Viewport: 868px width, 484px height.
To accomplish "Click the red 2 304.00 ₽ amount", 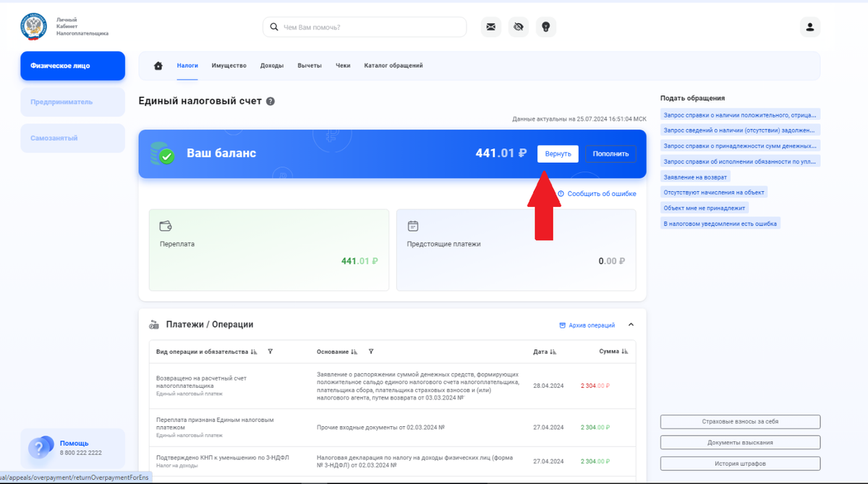I will point(595,386).
